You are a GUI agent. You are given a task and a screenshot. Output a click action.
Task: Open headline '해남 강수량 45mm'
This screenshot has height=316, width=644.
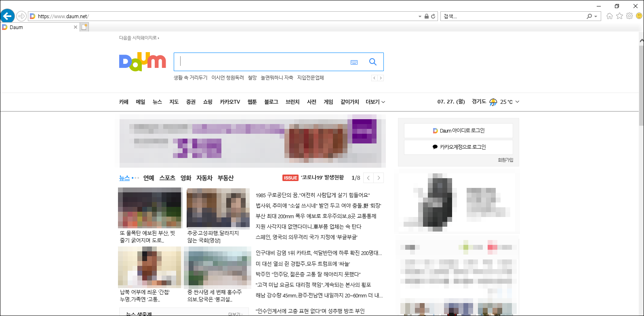pyautogui.click(x=319, y=295)
